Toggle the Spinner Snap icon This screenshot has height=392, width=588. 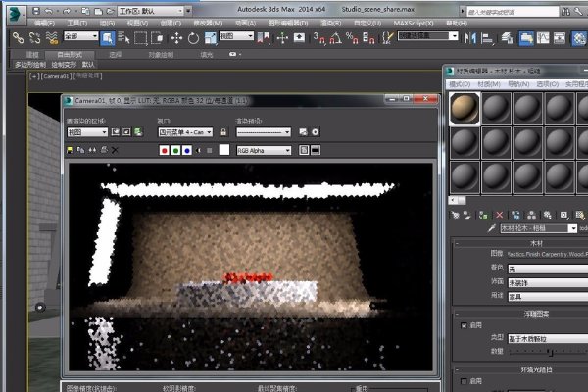[x=368, y=38]
